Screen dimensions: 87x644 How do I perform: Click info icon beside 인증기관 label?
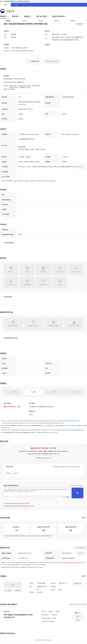pyautogui.click(x=51, y=553)
